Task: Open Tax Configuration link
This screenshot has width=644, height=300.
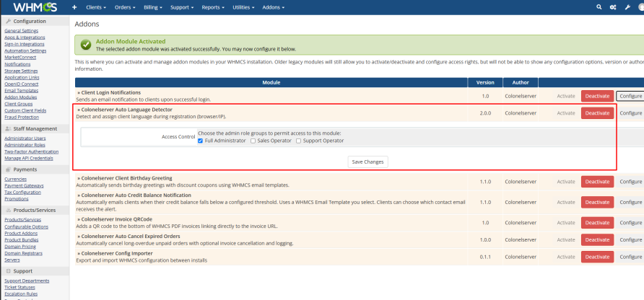Action: click(22, 192)
